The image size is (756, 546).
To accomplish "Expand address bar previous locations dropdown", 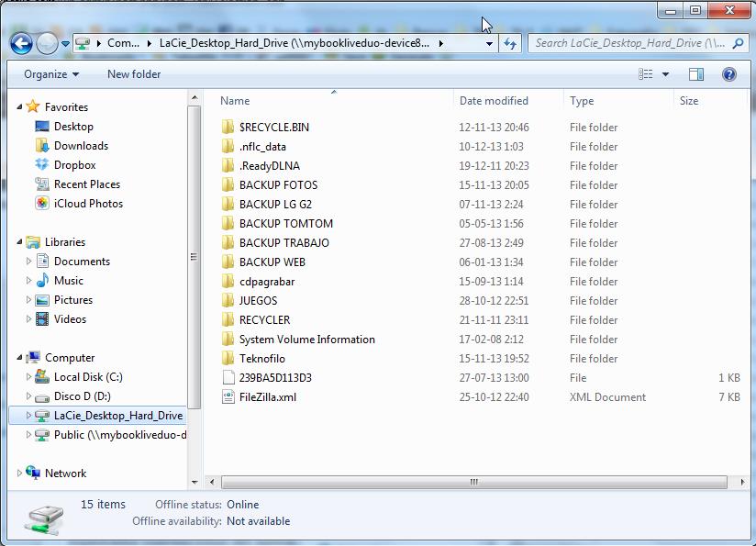I will 491,43.
